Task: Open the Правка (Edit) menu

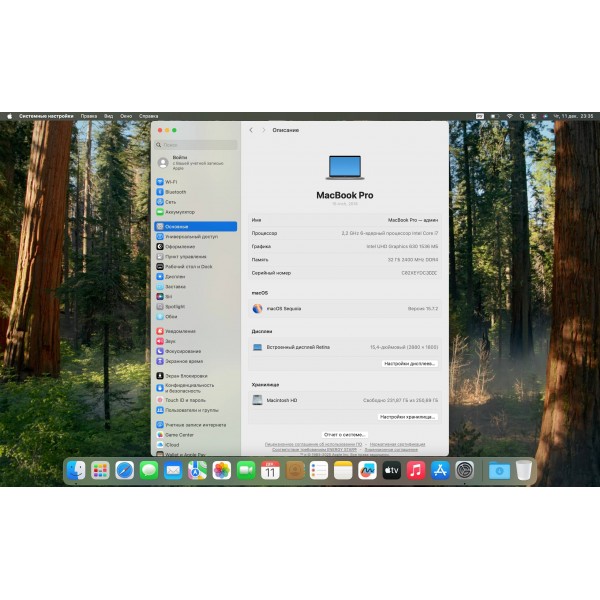Action: [x=89, y=116]
